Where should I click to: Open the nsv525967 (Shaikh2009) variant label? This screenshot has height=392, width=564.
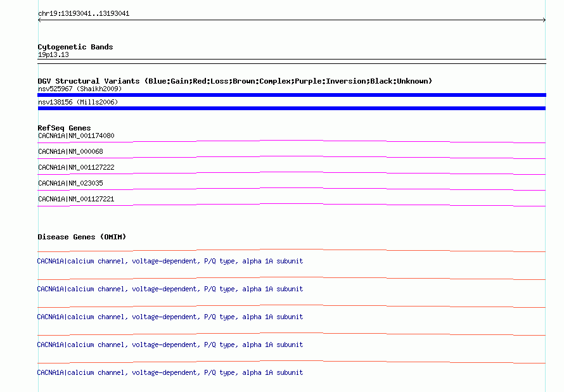[x=80, y=89]
